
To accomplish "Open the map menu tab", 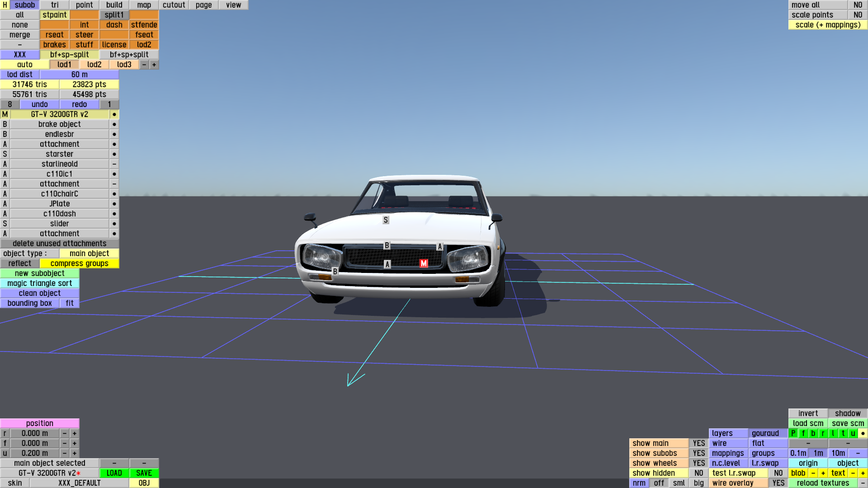I will [x=144, y=5].
